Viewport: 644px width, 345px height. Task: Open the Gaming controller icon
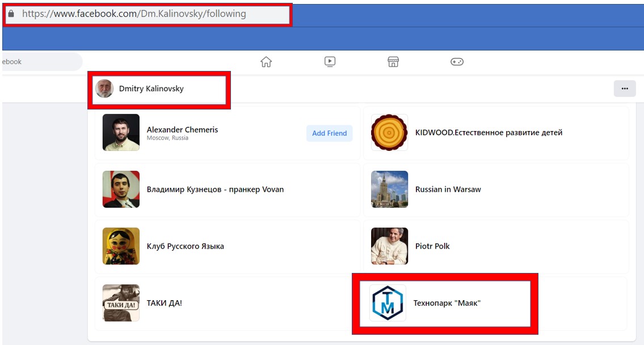pyautogui.click(x=457, y=62)
